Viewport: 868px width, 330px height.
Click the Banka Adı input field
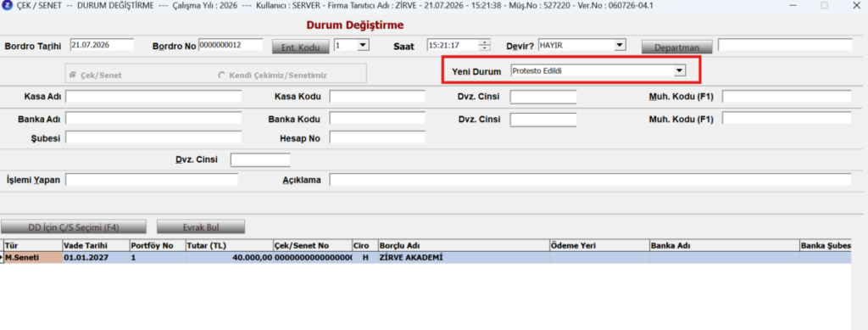(153, 119)
